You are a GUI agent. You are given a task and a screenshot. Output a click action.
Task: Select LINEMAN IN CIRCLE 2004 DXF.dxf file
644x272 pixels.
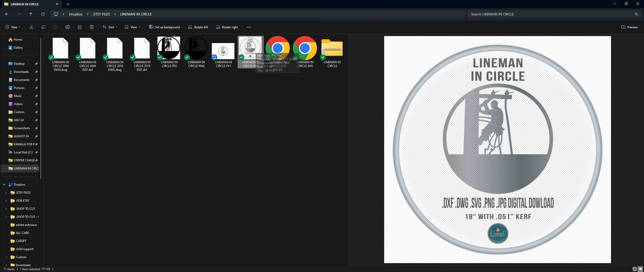point(88,54)
